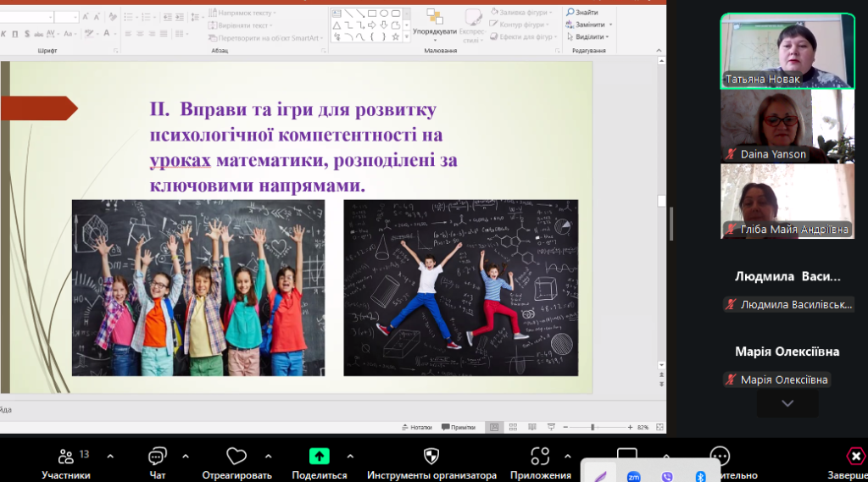Expand the chevron next to Чат
868x482 pixels.
coord(186,457)
